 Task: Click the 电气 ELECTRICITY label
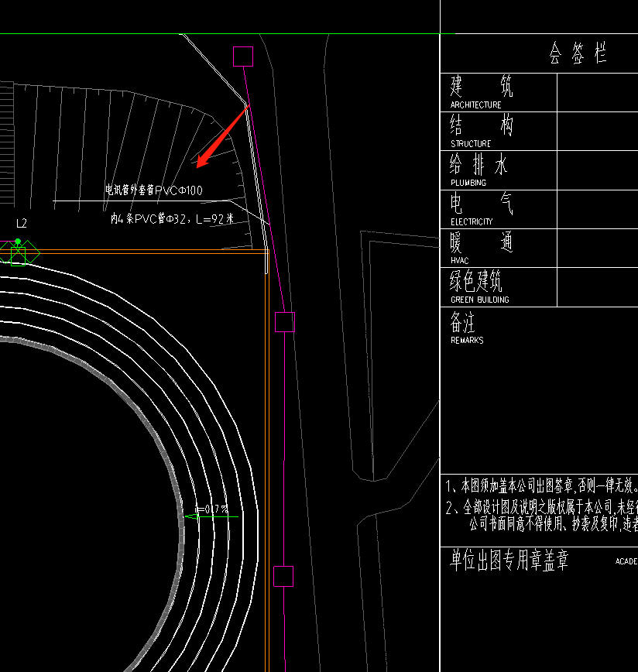(x=481, y=209)
